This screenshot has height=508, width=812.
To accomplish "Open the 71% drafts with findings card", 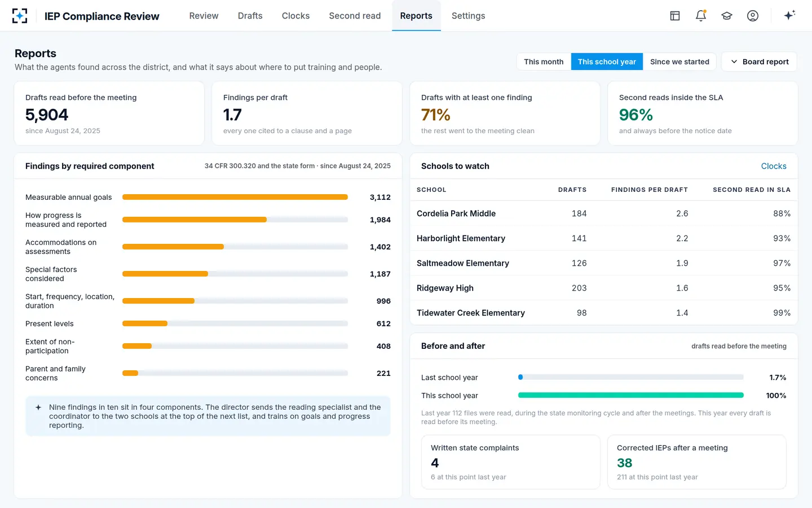I will point(505,113).
